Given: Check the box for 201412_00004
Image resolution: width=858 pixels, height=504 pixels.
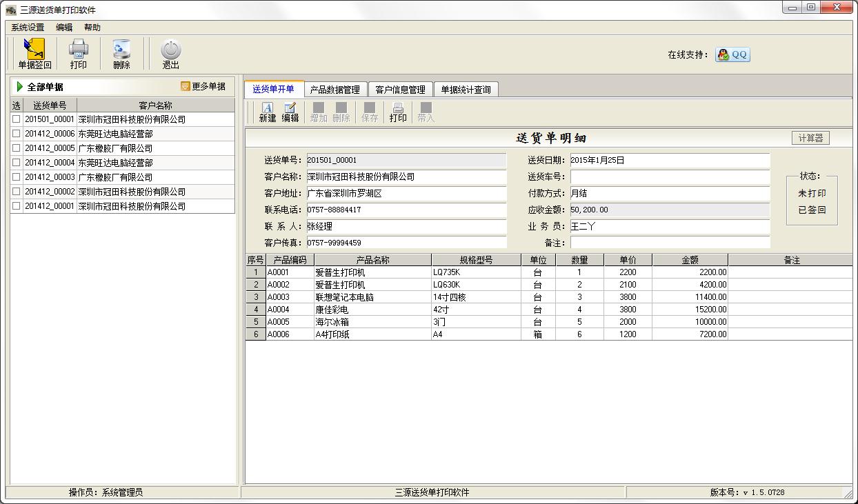Looking at the screenshot, I should [17, 162].
